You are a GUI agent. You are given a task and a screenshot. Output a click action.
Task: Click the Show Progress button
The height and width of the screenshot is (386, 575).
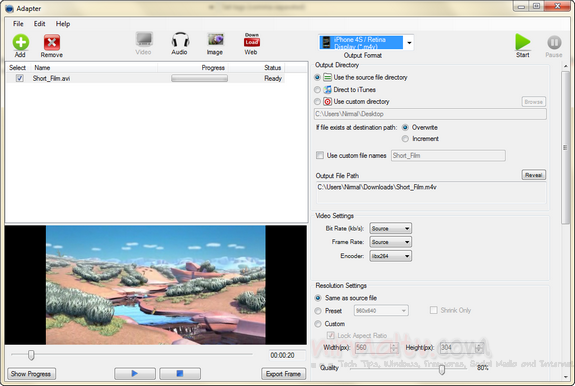coord(31,374)
